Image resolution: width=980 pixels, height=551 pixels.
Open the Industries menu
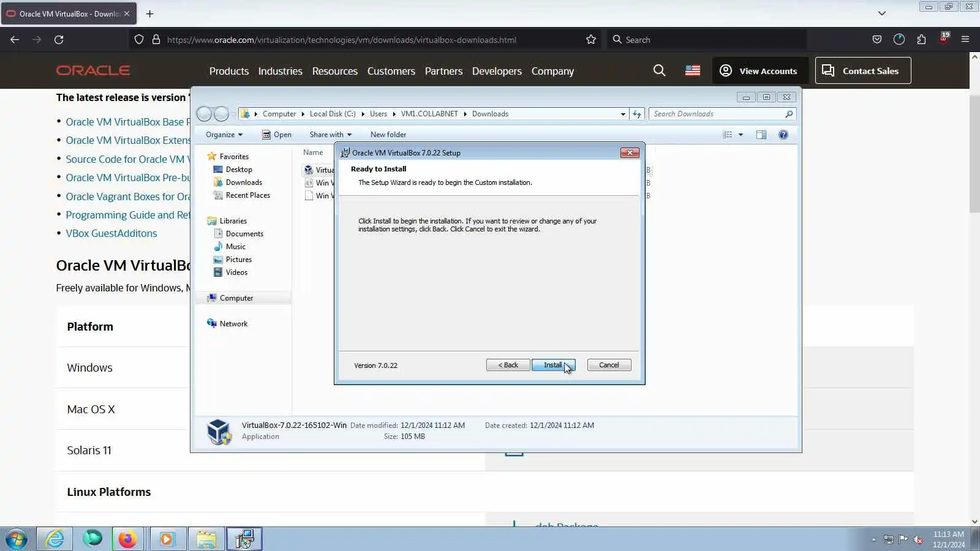coord(280,71)
